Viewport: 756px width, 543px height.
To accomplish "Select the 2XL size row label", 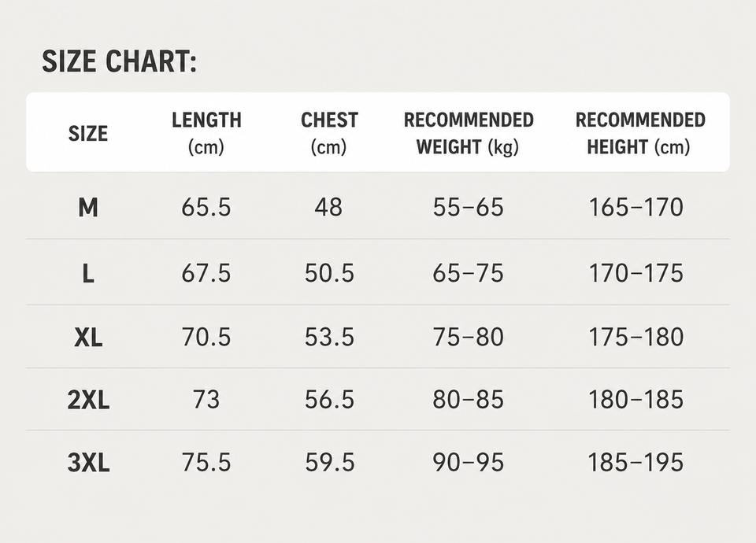I will 88,400.
